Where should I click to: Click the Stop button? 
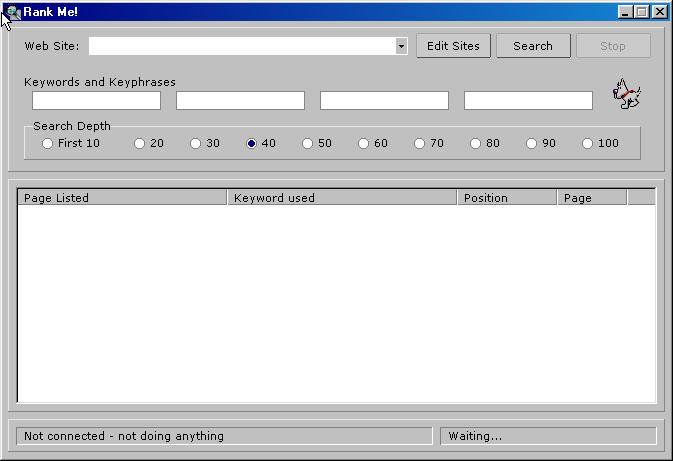(613, 46)
